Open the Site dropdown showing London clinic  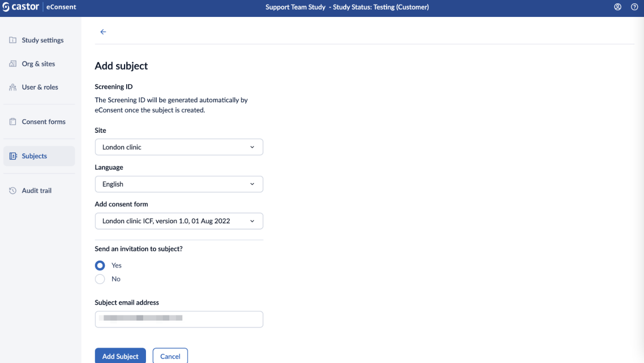point(179,147)
